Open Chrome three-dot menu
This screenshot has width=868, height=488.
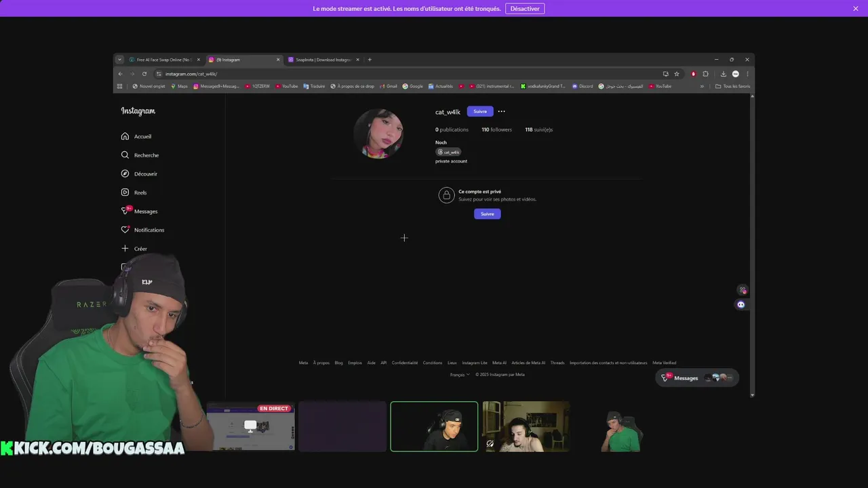click(747, 74)
